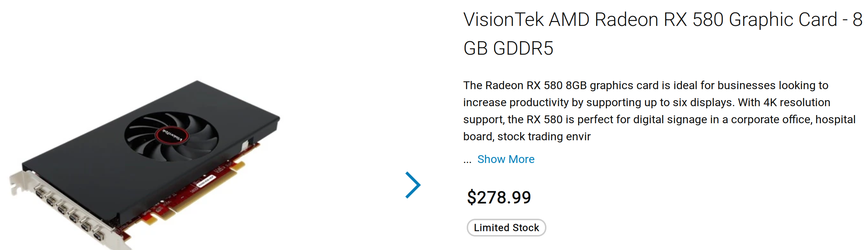This screenshot has width=868, height=250.
Task: Click the $278.99 price
Action: [499, 197]
